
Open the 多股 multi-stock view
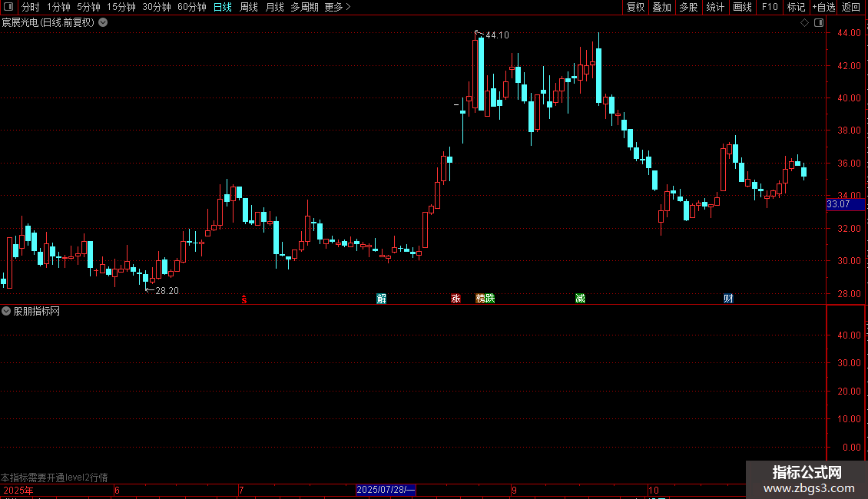pyautogui.click(x=689, y=7)
